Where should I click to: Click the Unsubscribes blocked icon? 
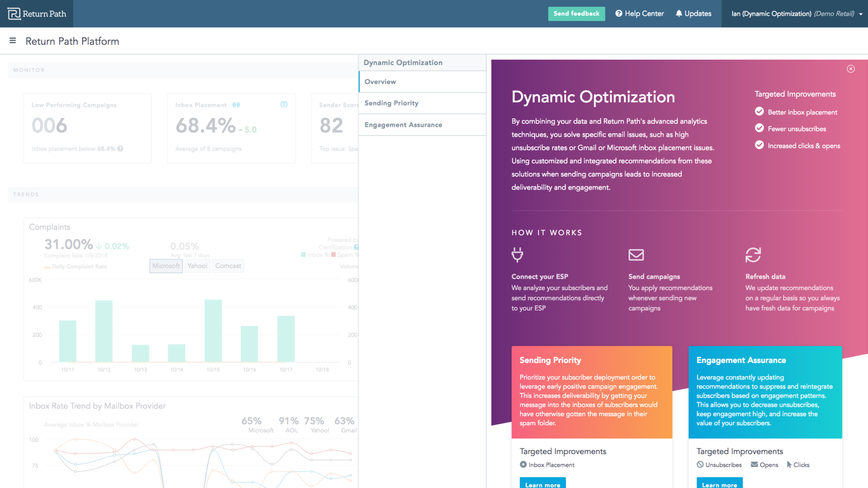[700, 464]
